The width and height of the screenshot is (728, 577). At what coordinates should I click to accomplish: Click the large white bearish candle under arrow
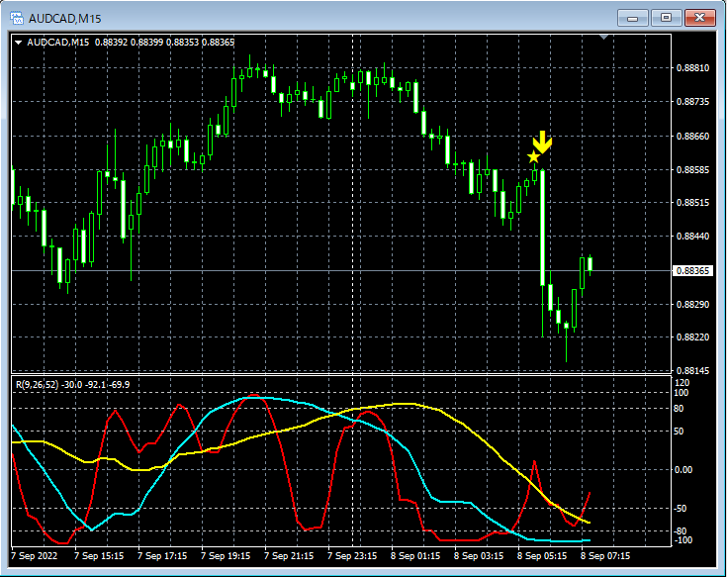point(542,228)
